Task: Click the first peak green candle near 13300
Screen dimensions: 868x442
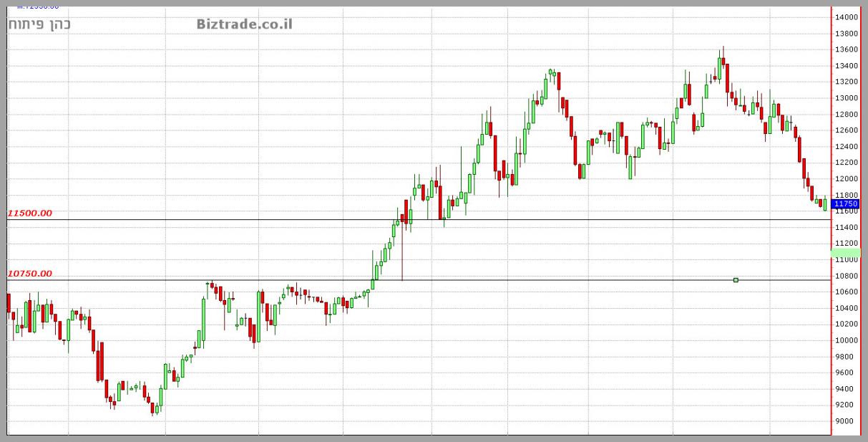Action: 550,72
